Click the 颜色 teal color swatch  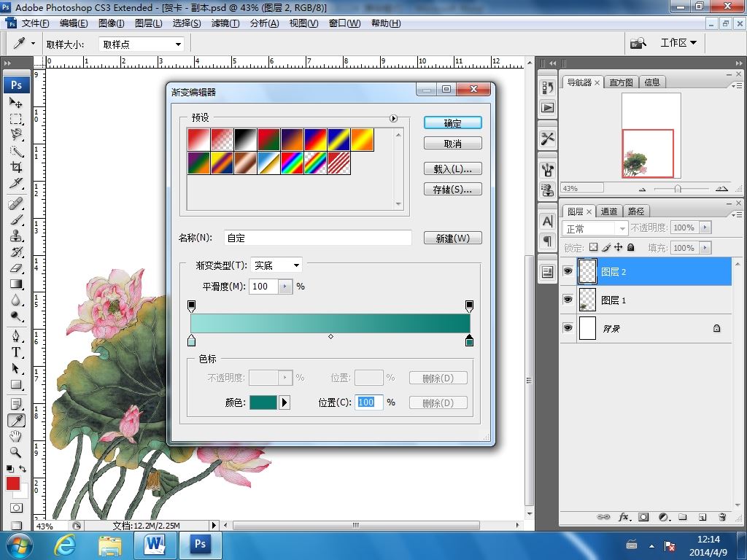coord(263,402)
